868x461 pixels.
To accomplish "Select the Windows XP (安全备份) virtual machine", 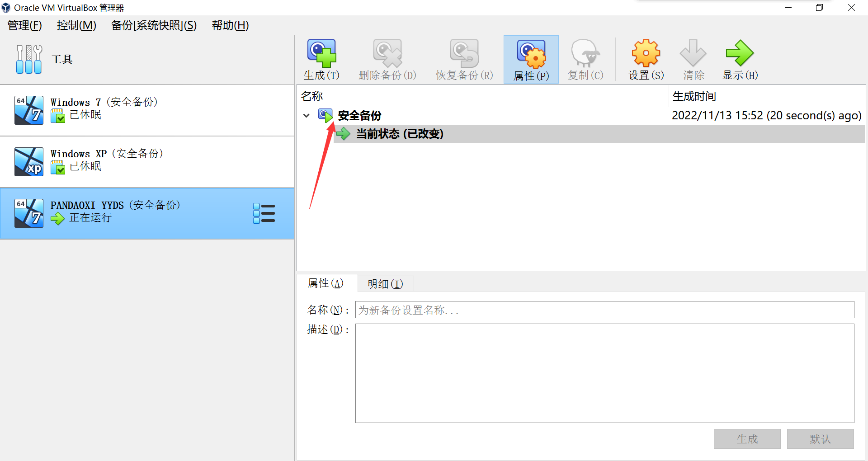I will (x=147, y=161).
